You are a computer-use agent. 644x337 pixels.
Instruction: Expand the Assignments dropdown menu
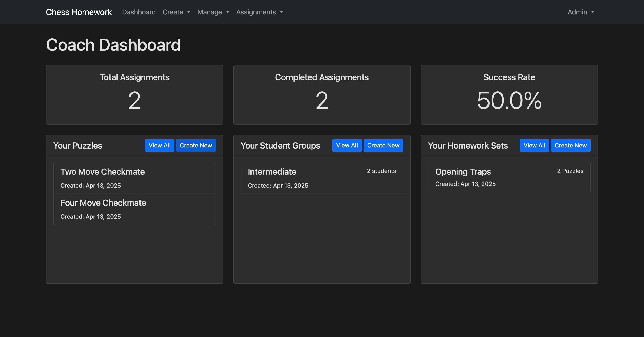click(260, 12)
